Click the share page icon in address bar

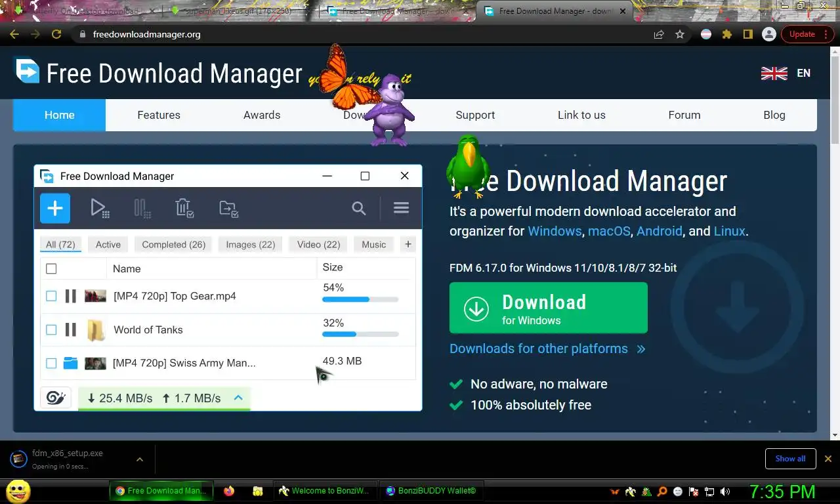click(x=658, y=34)
